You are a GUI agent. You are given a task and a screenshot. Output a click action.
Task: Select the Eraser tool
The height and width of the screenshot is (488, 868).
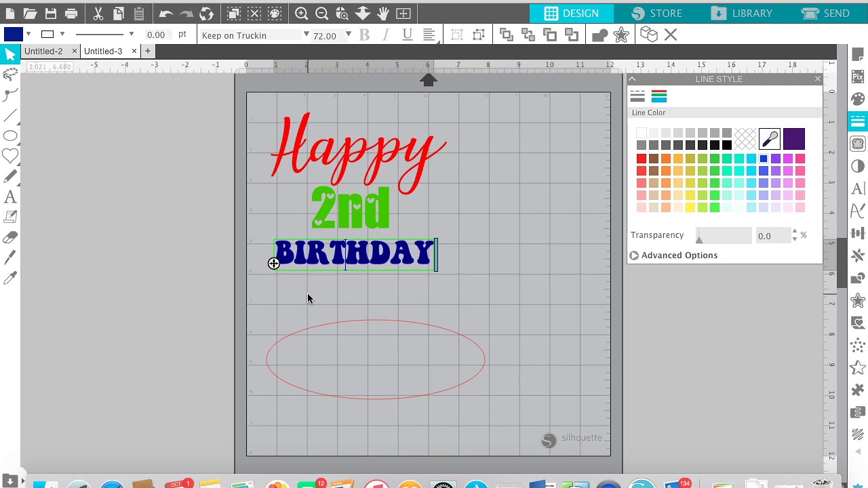tap(10, 237)
